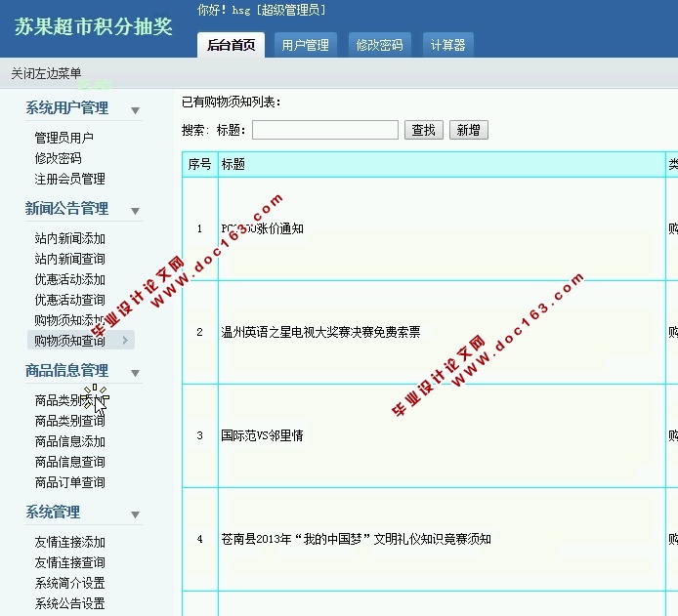The image size is (678, 616).
Task: Click the 新闻公告管理 heading
Action: (x=67, y=209)
